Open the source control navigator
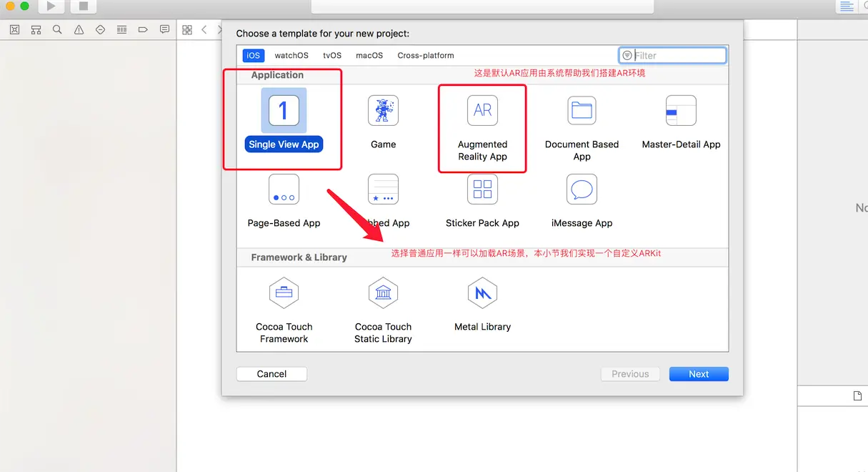 tap(14, 29)
